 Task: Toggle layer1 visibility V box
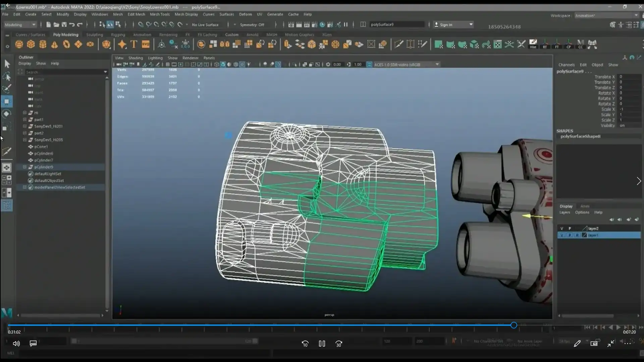click(562, 235)
